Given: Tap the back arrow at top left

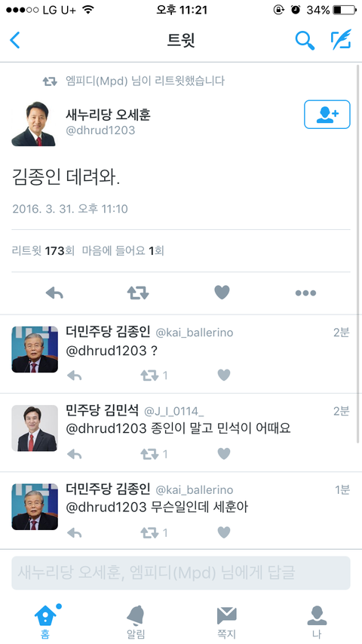Looking at the screenshot, I should tap(15, 40).
